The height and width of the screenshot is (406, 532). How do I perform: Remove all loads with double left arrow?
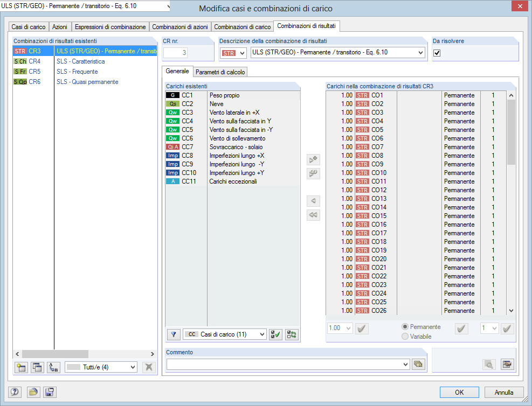[313, 215]
